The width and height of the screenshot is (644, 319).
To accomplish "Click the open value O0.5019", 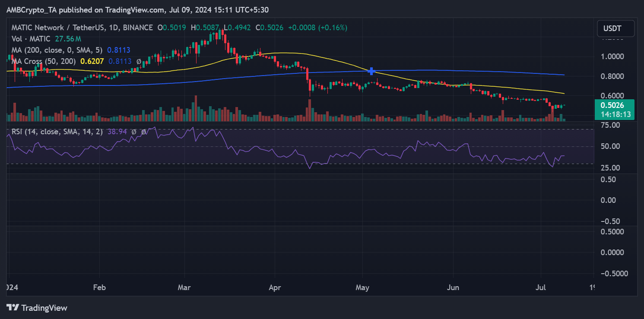I will click(x=171, y=28).
